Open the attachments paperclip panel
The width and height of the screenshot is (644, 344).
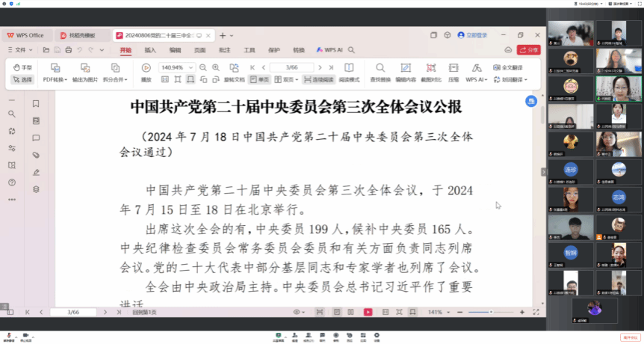tap(36, 155)
